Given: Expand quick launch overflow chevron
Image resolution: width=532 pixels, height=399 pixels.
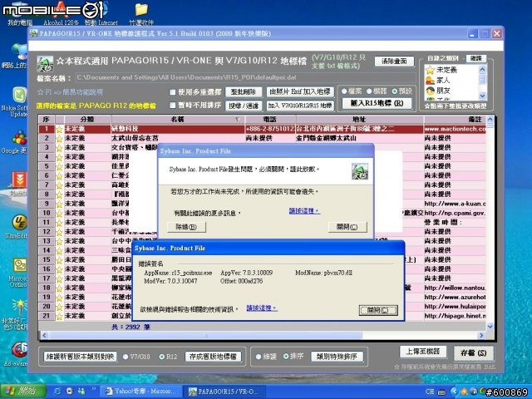Looking at the screenshot, I should tap(93, 389).
